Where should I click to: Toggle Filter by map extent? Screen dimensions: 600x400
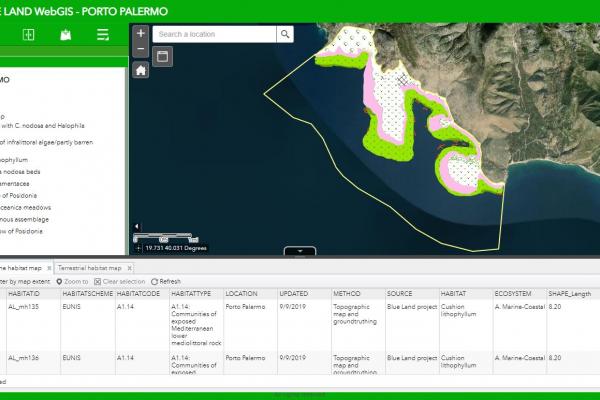click(x=25, y=281)
